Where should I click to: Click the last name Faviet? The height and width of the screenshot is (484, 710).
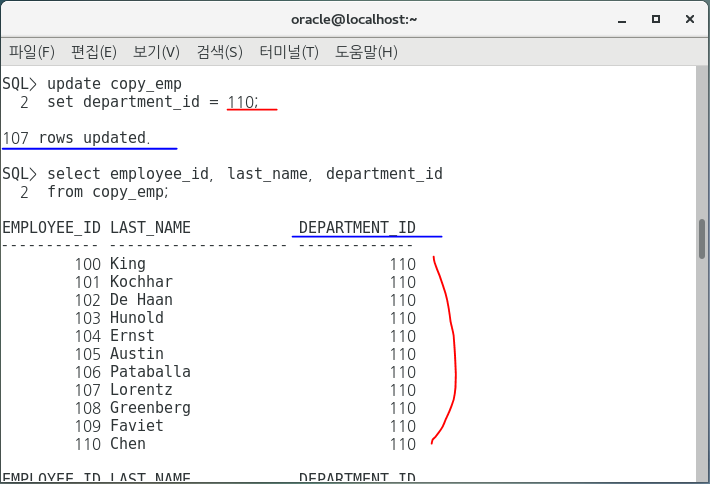point(137,426)
